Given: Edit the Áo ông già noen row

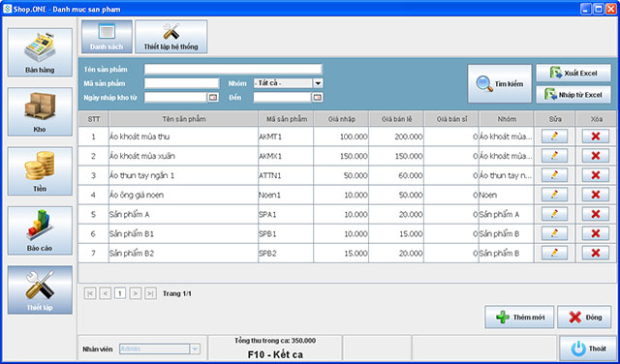Looking at the screenshot, I should click(x=554, y=195).
